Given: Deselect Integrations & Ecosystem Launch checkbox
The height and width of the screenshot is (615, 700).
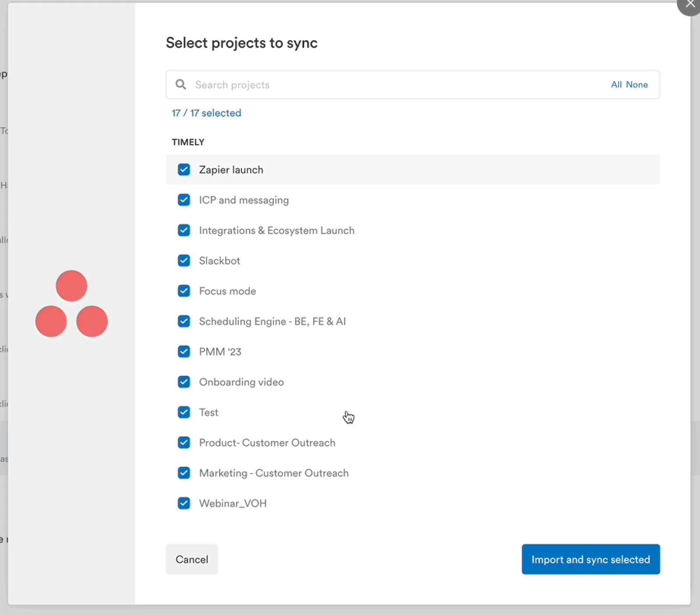Looking at the screenshot, I should coord(184,231).
